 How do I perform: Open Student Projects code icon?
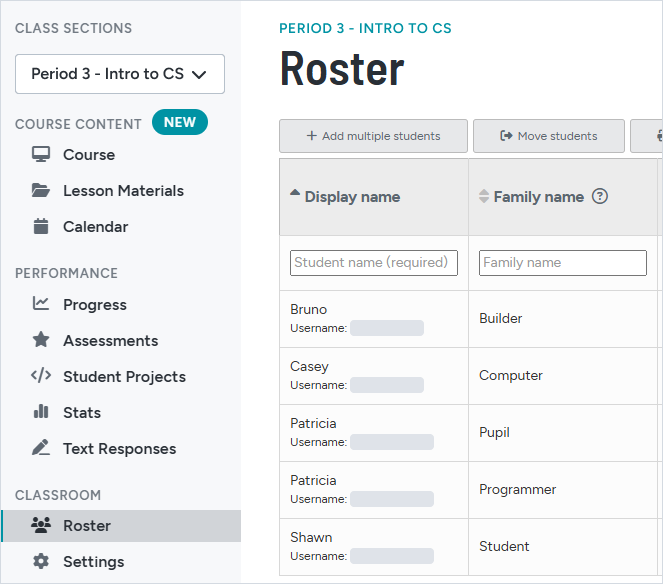pyautogui.click(x=41, y=376)
